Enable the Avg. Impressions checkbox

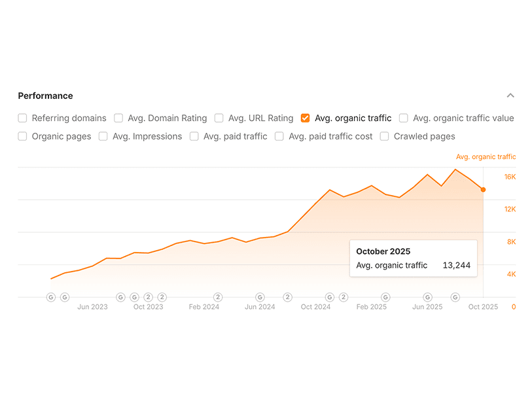(103, 137)
